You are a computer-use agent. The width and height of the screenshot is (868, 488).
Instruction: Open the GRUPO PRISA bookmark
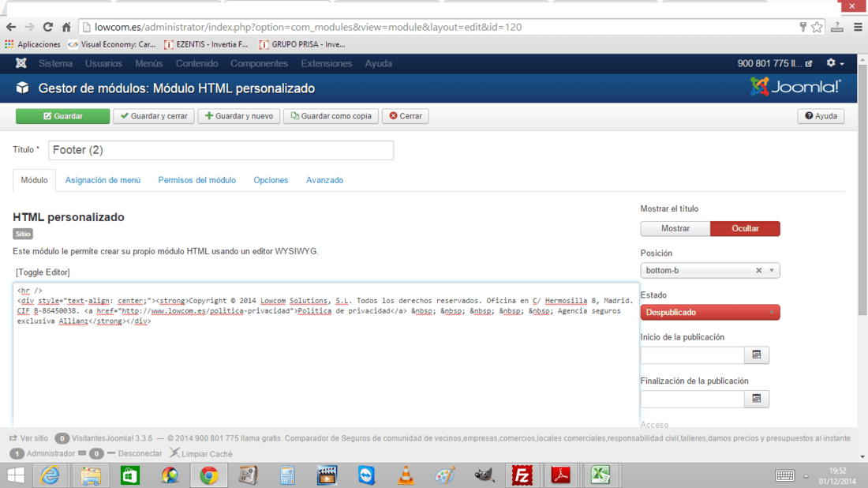coord(302,44)
